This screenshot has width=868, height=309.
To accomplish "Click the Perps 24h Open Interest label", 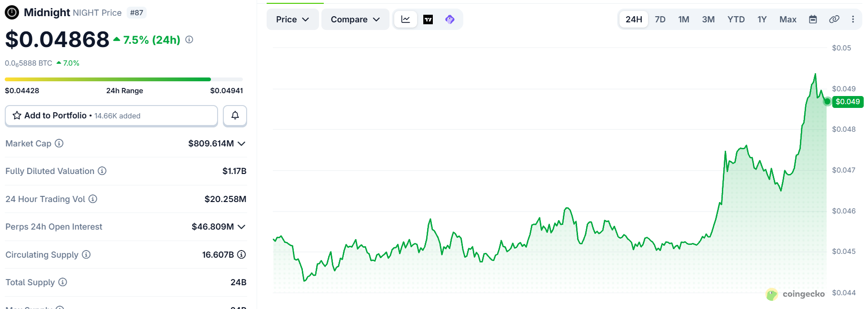I will click(x=54, y=227).
